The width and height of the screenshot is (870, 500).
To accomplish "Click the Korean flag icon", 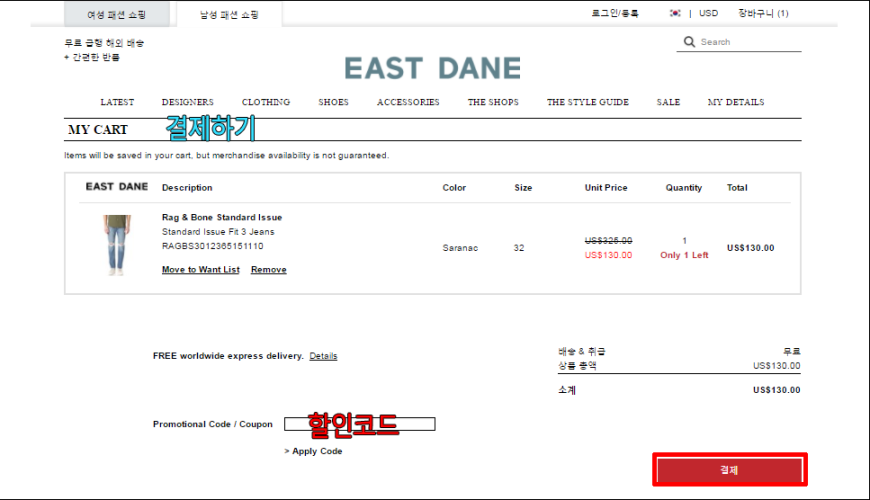I will [675, 13].
